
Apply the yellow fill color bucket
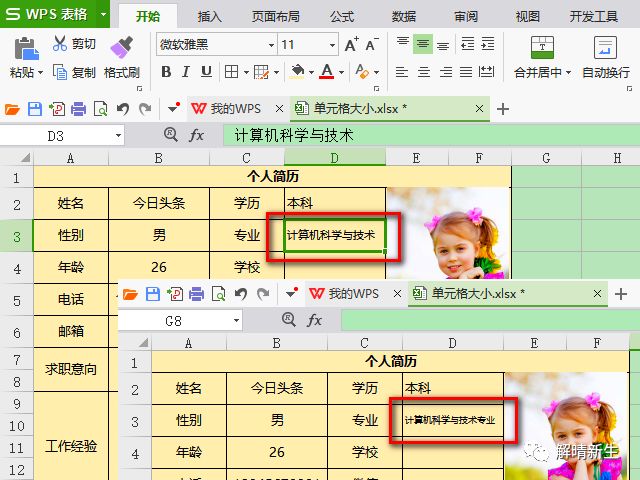click(x=298, y=71)
